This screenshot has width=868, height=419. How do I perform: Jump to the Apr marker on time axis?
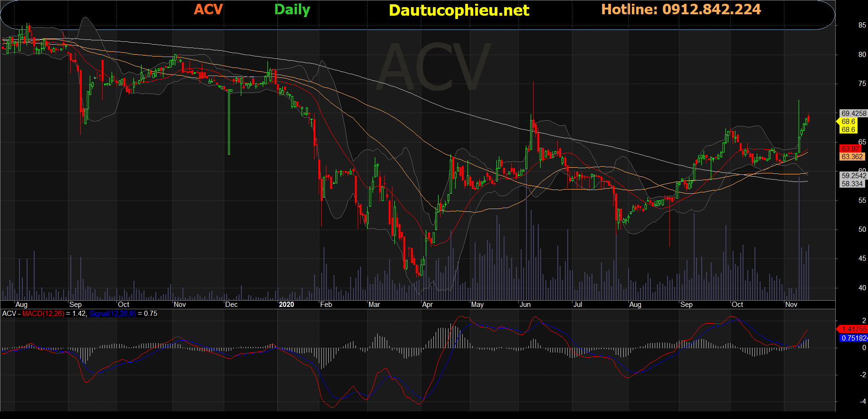tap(427, 305)
